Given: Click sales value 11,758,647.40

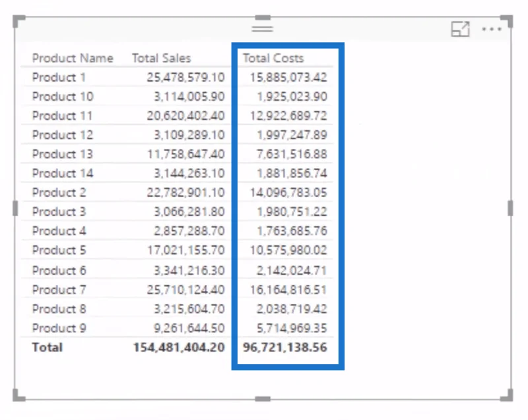Looking at the screenshot, I should [185, 154].
